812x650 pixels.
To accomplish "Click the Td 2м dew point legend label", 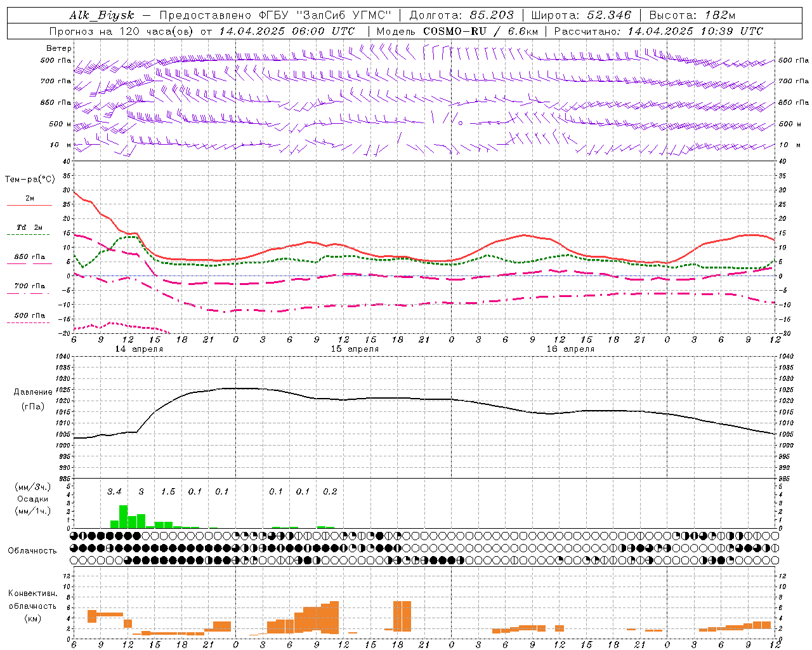I will [30, 227].
